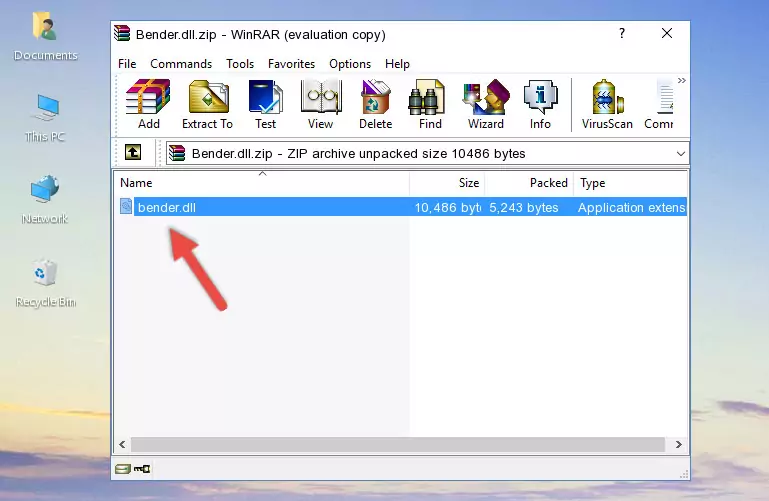Screen dimensions: 769x501
Task: Sort by the Packed column header
Action: click(x=529, y=183)
